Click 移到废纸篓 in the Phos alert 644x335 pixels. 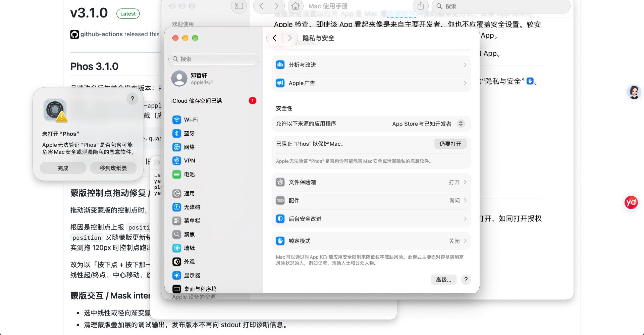(x=113, y=168)
